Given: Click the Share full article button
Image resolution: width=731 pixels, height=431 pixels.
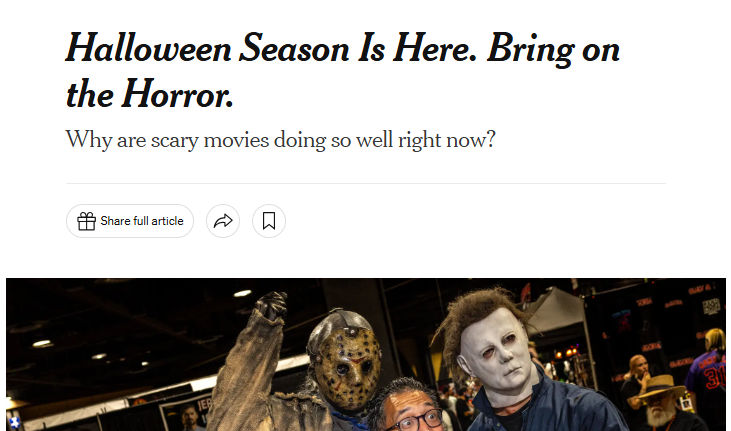Looking at the screenshot, I should (x=130, y=221).
